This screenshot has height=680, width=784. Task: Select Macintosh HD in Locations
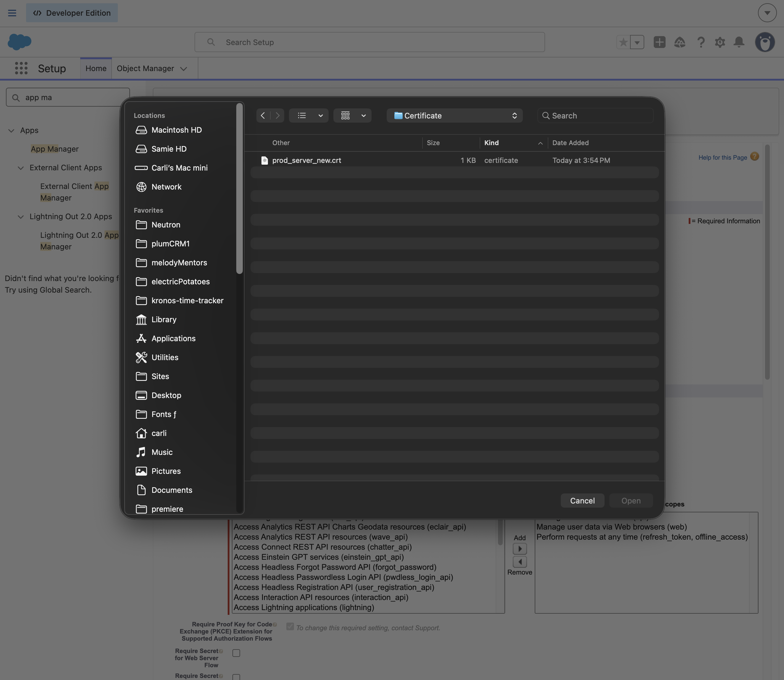(x=176, y=130)
